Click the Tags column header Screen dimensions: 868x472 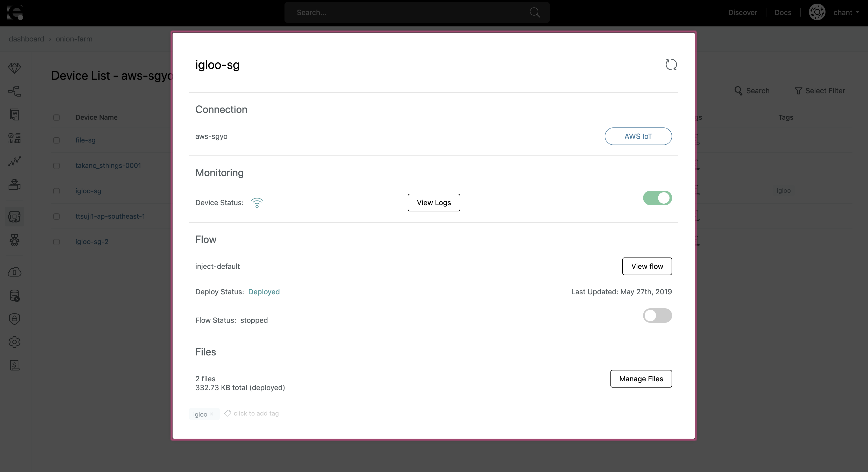click(x=786, y=117)
